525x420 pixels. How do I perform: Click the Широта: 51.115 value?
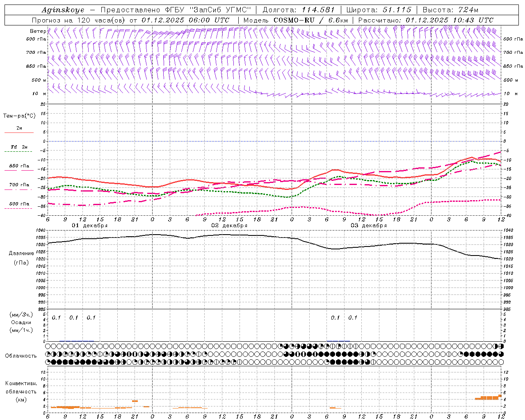[x=379, y=10]
